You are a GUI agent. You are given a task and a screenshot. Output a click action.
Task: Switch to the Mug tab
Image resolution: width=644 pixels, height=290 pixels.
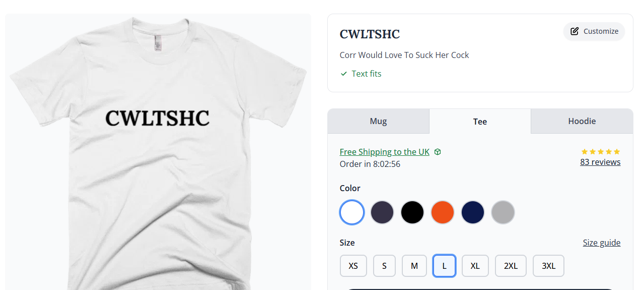point(378,121)
